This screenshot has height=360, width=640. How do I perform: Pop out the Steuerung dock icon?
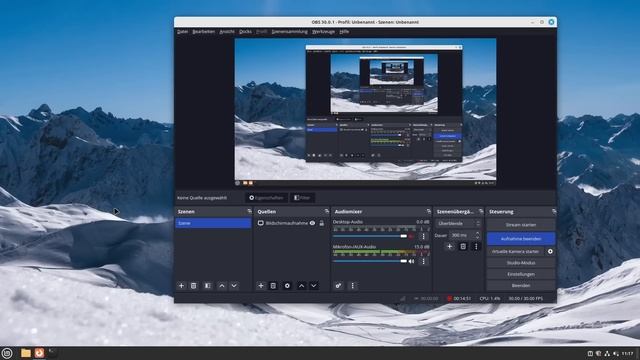point(554,211)
